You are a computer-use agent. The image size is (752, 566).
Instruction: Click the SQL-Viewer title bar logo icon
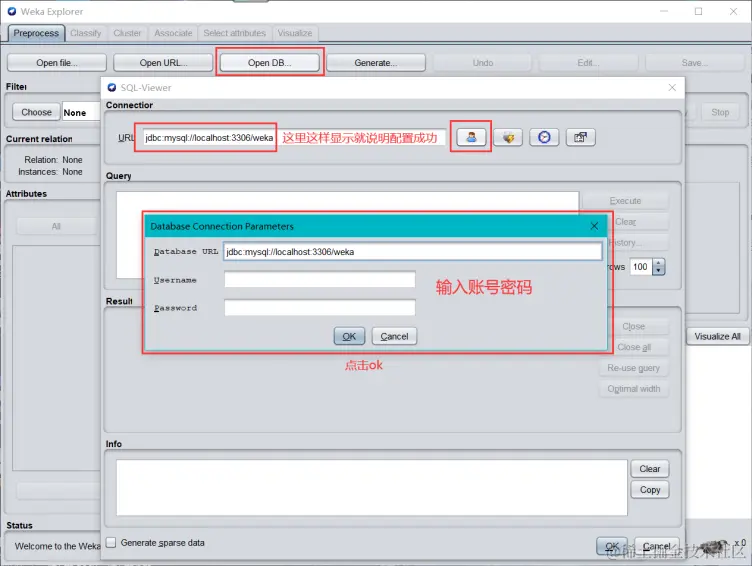112,87
